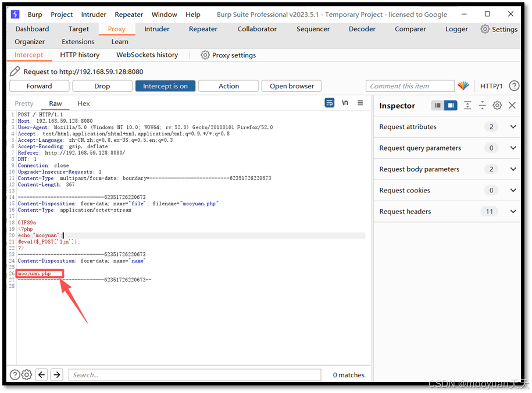This screenshot has width=532, height=393.
Task: Switch to the Target tab
Action: [78, 29]
